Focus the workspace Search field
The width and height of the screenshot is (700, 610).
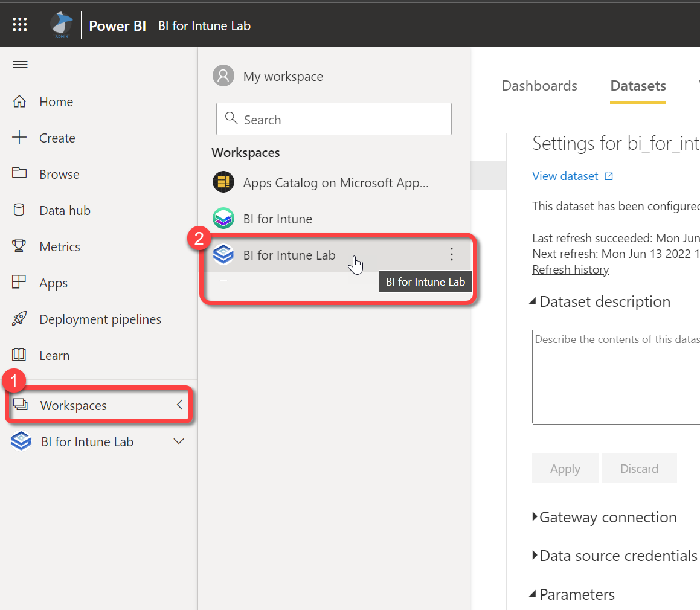[334, 119]
